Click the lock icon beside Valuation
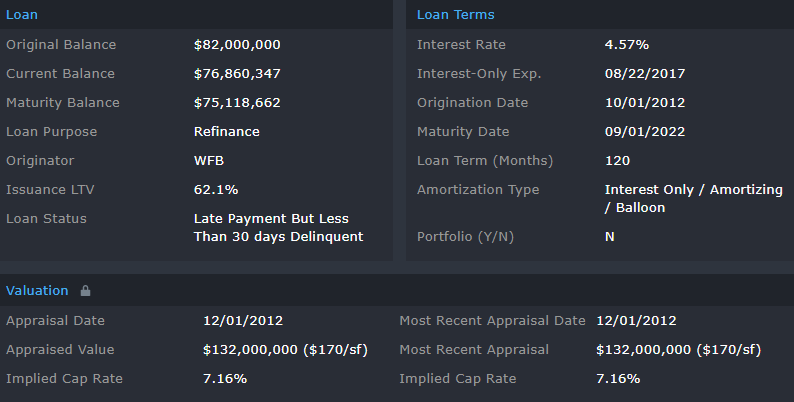This screenshot has width=794, height=402. pyautogui.click(x=86, y=291)
